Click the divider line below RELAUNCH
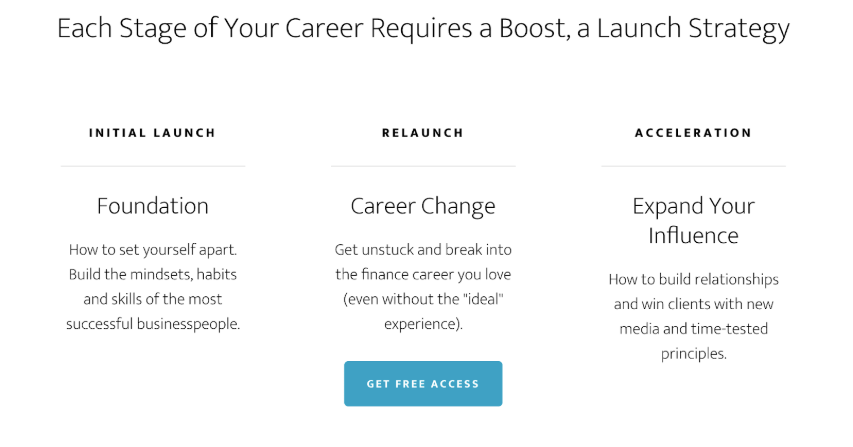The image size is (853, 447). 423,166
